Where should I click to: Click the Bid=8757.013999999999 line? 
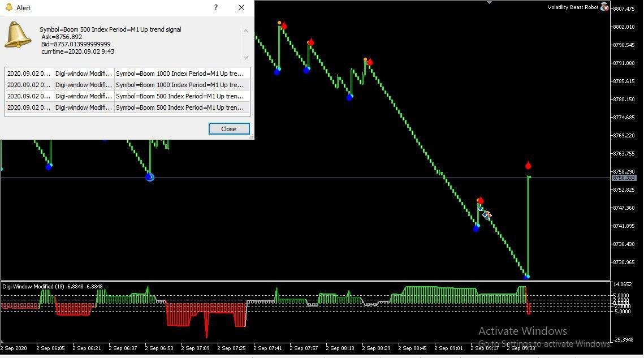tap(76, 44)
